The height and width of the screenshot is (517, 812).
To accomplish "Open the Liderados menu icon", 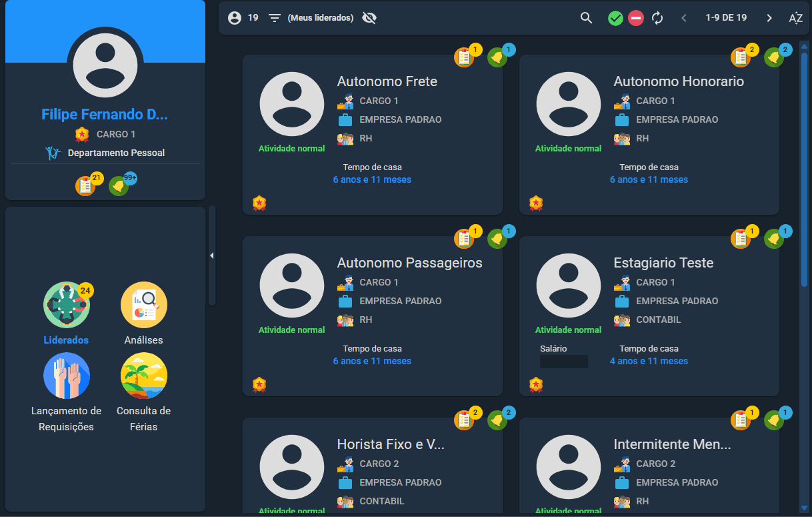I will click(67, 305).
